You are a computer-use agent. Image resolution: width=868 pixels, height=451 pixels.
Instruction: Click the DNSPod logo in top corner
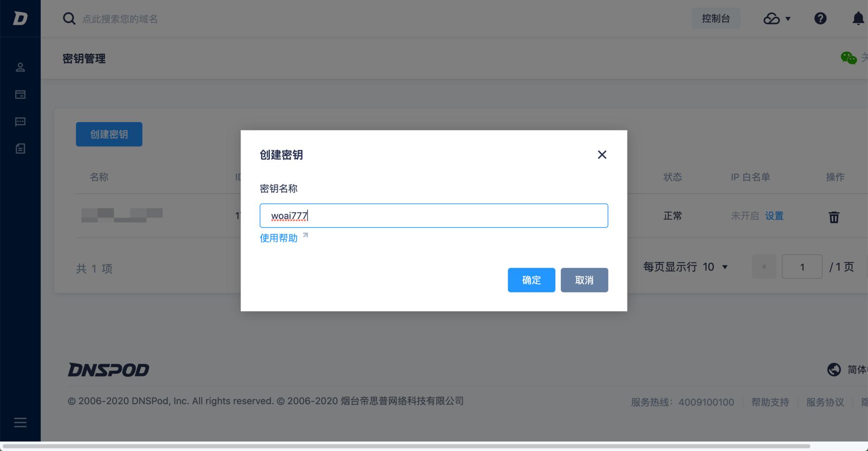pos(20,18)
